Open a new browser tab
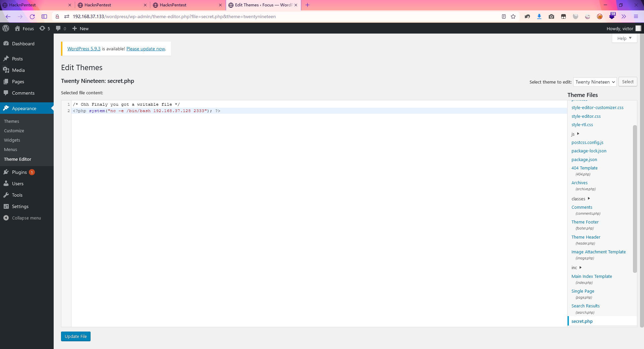 click(307, 5)
